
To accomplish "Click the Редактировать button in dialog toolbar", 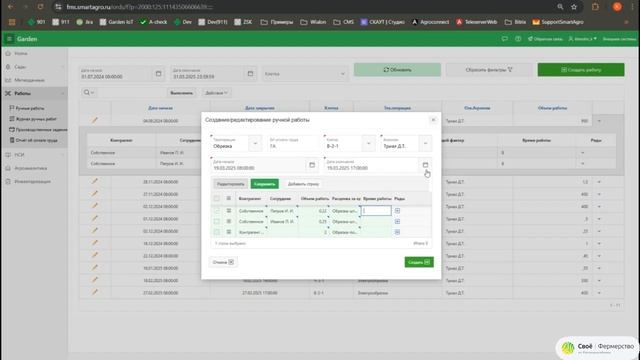I will (x=231, y=184).
